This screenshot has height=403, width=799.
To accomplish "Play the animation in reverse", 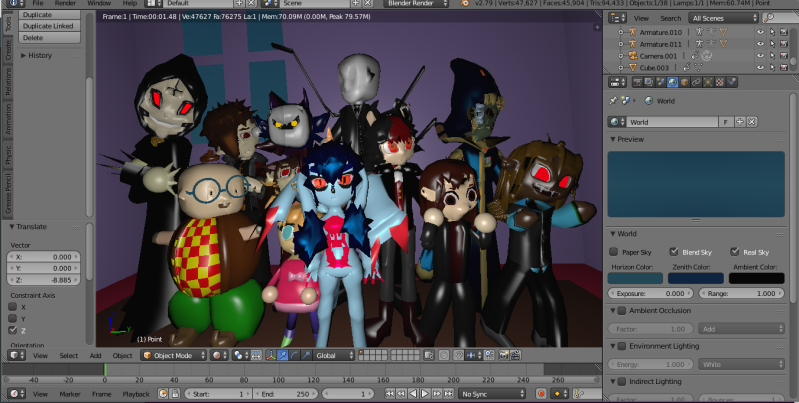I will pyautogui.click(x=413, y=394).
